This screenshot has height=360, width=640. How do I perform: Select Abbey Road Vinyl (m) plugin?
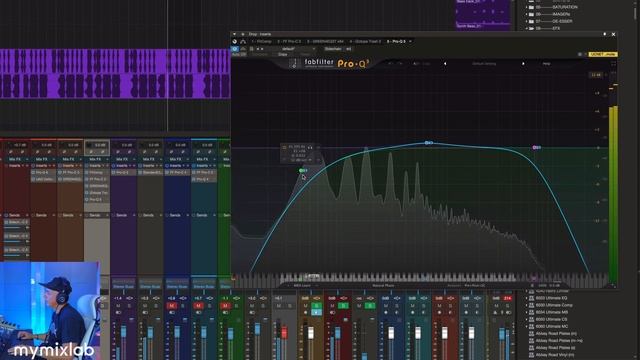(554, 355)
